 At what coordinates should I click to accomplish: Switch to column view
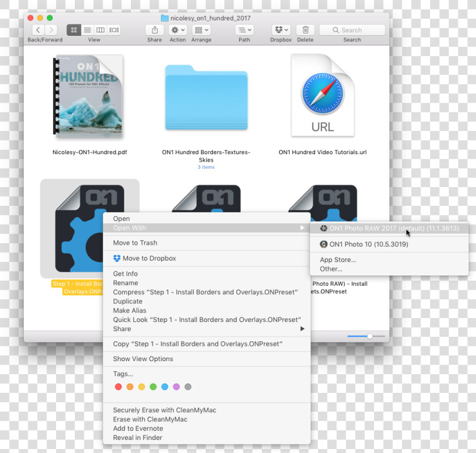click(x=100, y=30)
